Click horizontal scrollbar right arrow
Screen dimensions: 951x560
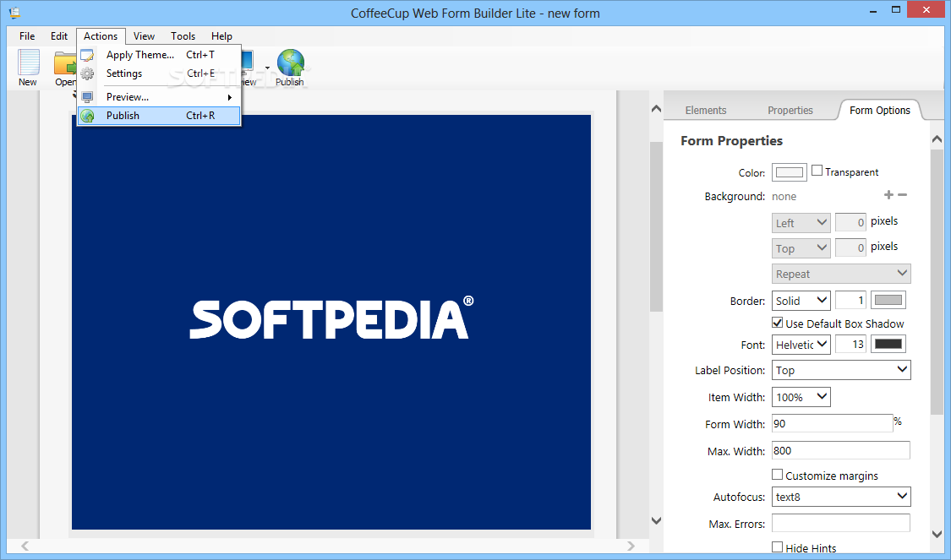[631, 546]
